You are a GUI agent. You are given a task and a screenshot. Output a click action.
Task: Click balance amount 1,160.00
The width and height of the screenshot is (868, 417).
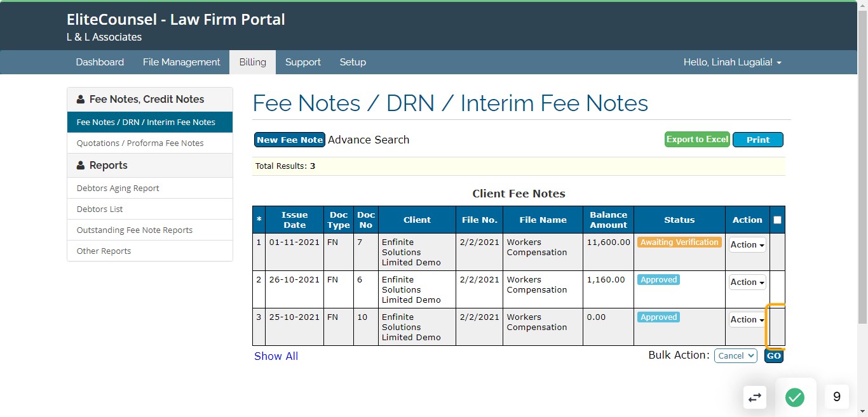pyautogui.click(x=606, y=280)
